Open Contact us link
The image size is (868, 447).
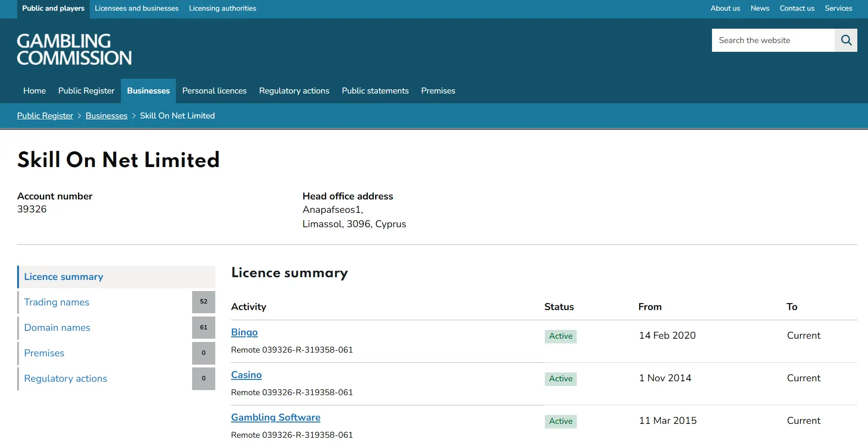pos(797,8)
